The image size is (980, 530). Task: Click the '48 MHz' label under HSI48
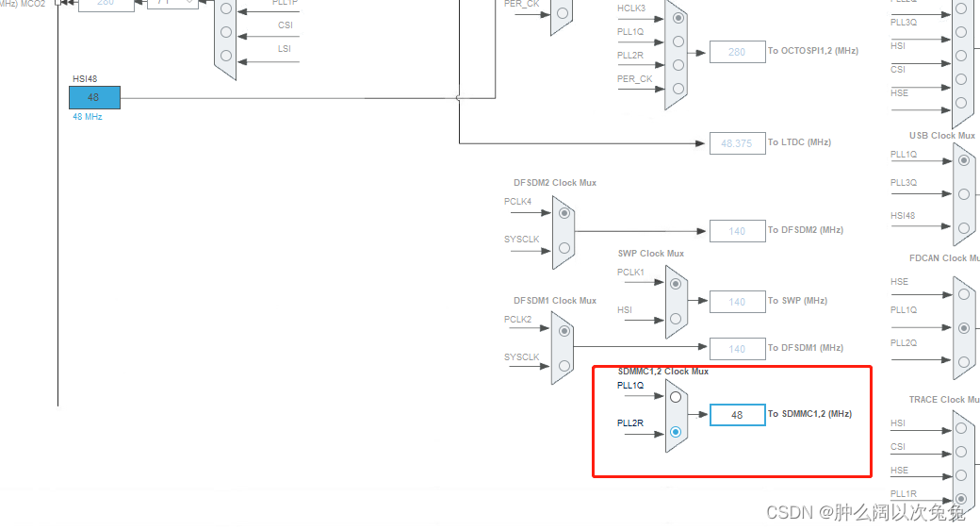87,117
